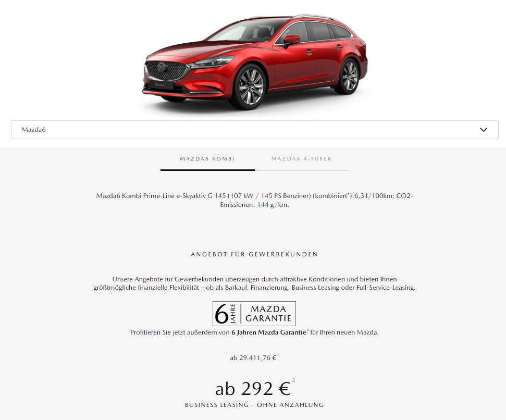Switch to the Mazda6 Kombi tab
This screenshot has width=506, height=420.
207,159
